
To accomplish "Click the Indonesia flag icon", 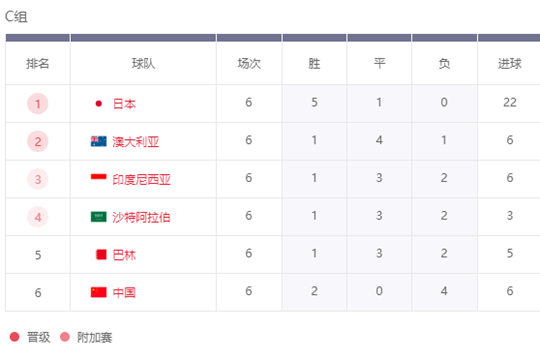I will pyautogui.click(x=98, y=179).
